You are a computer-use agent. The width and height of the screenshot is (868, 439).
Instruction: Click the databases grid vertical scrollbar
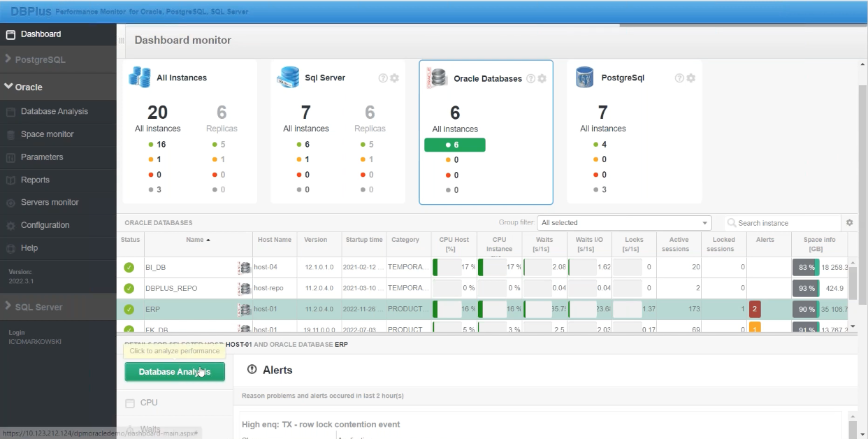coord(853,285)
